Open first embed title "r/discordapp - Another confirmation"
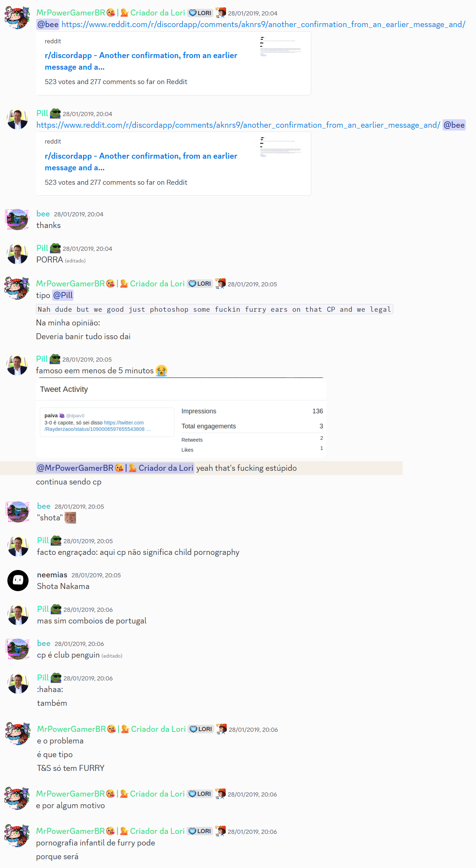Screen dimensions: 476x868 pos(141,61)
